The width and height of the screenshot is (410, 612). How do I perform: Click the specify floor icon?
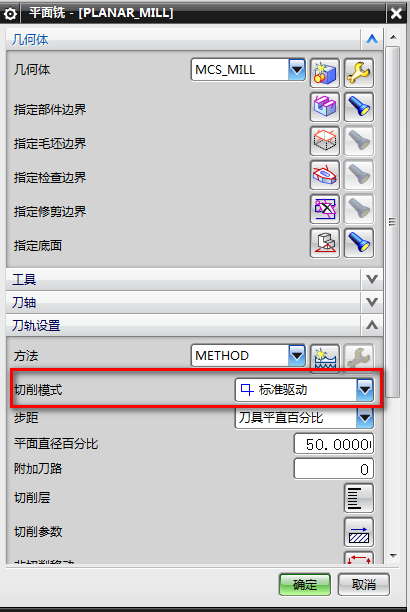pyautogui.click(x=325, y=244)
